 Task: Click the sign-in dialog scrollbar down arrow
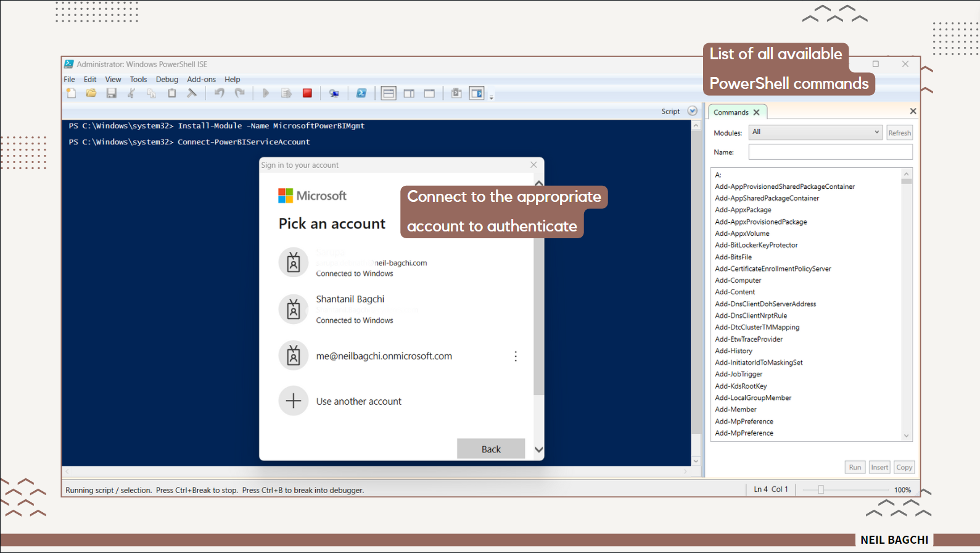tap(539, 449)
